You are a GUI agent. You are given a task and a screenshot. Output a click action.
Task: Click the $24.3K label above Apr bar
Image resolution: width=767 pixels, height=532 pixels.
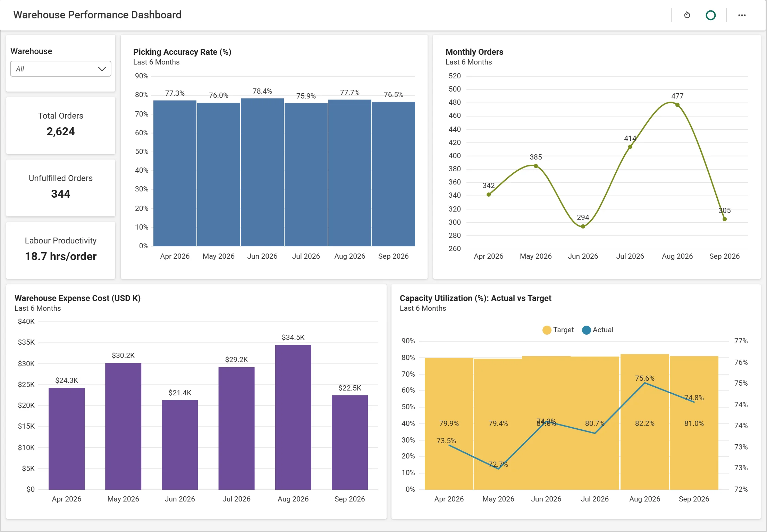coord(67,380)
